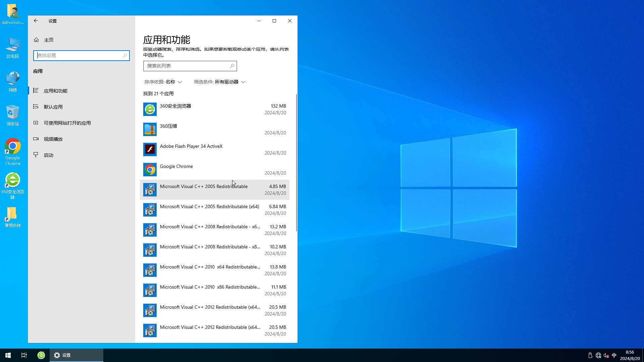Screen dimensions: 644x362
Task: Click the Google Chrome app icon
Action: (150, 170)
